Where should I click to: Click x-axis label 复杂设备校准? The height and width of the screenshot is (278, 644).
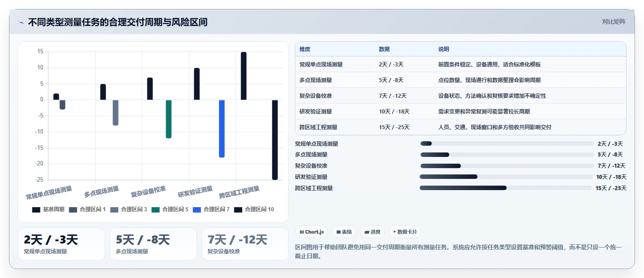149,192
